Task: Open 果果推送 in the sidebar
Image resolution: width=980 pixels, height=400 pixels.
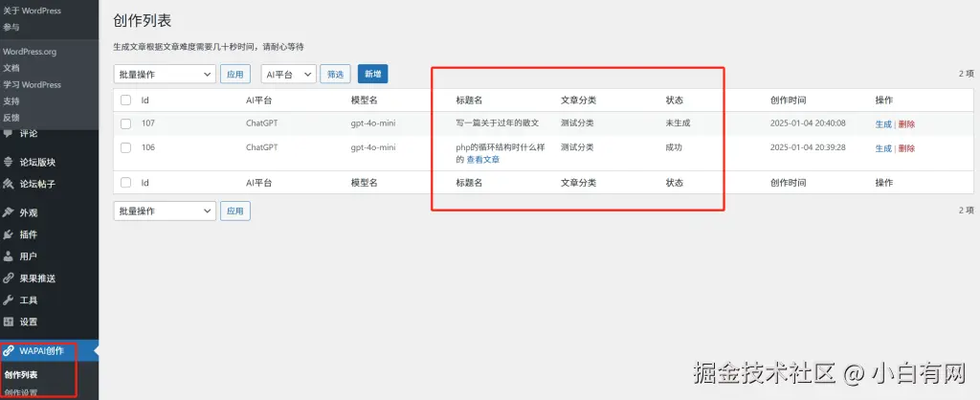Action: tap(37, 278)
